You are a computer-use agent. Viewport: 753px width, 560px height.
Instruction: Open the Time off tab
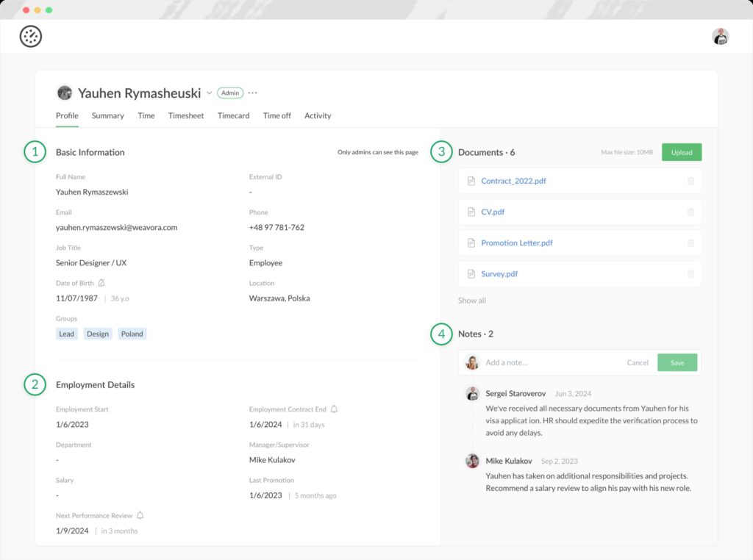point(276,115)
